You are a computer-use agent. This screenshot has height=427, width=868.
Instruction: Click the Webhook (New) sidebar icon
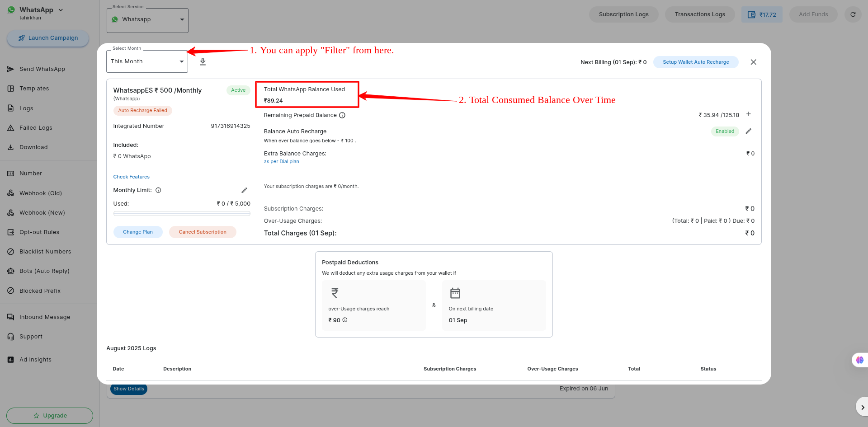(10, 213)
